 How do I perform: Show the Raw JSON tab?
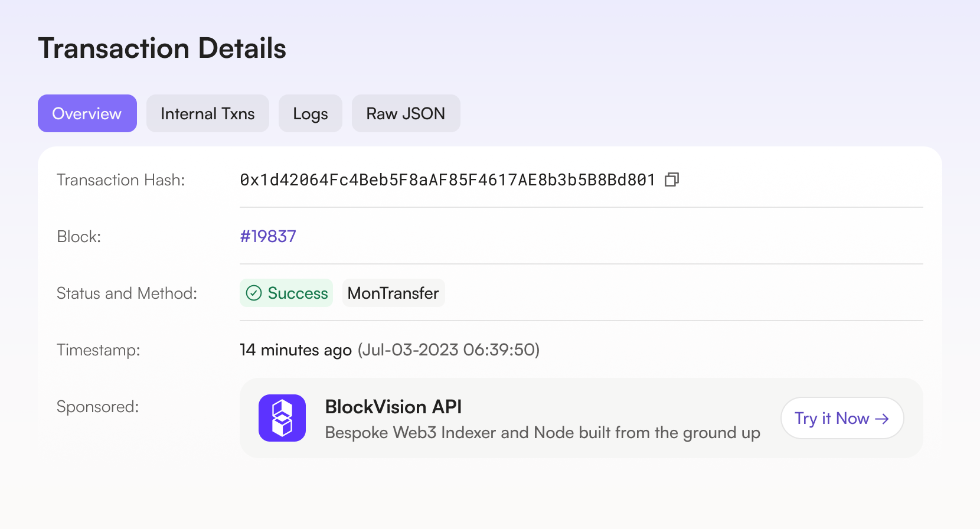click(x=406, y=113)
